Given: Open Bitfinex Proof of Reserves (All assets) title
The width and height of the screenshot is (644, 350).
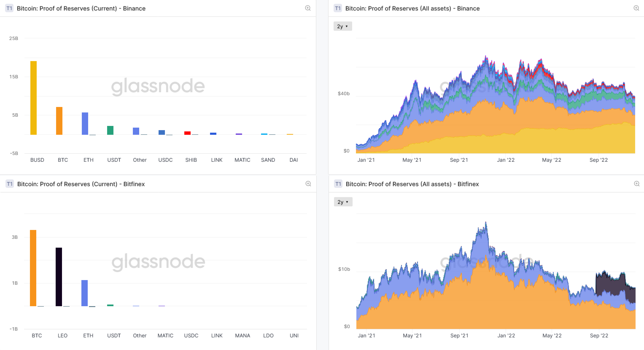Looking at the screenshot, I should 412,184.
